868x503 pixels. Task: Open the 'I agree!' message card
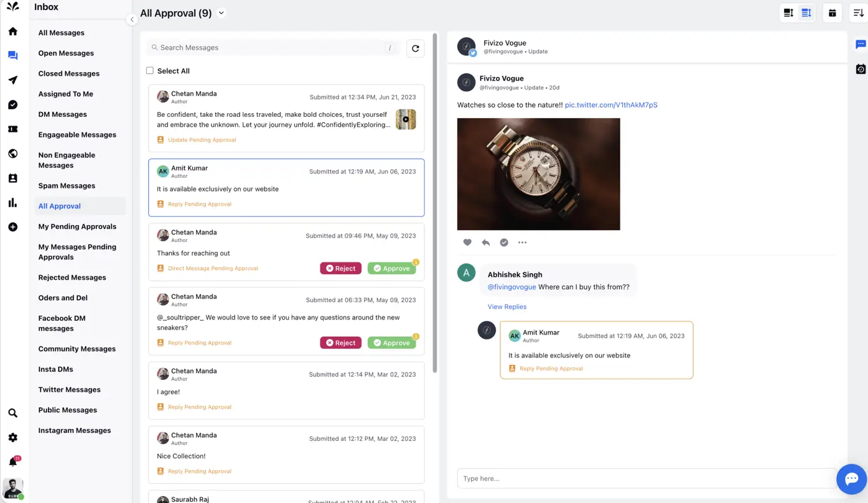[x=286, y=390]
